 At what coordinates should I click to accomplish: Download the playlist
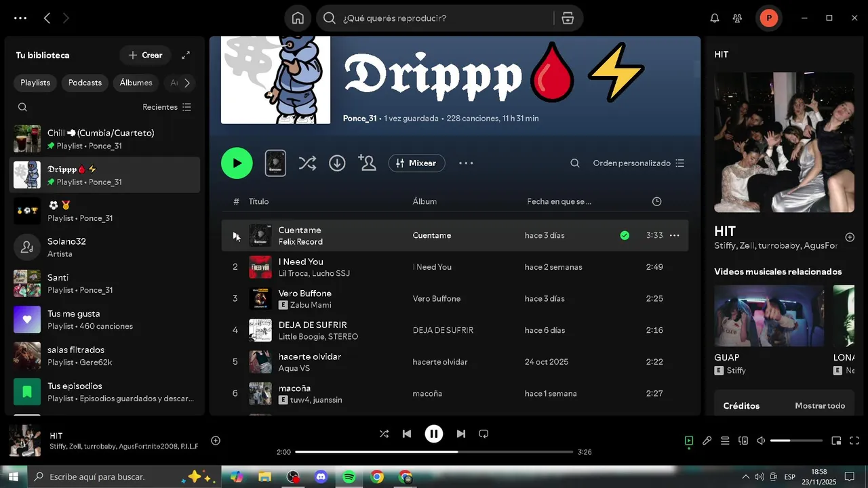click(x=337, y=163)
